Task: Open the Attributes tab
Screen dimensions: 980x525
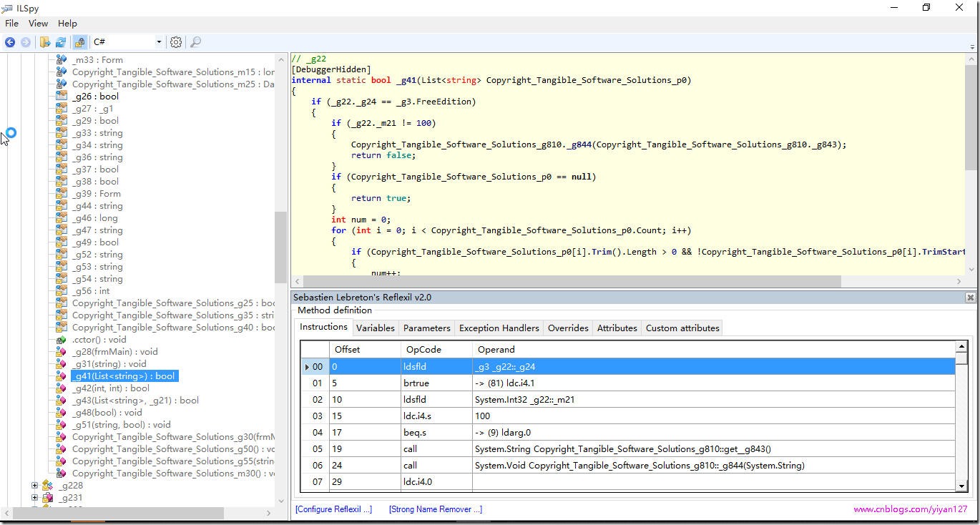Action: (x=617, y=328)
